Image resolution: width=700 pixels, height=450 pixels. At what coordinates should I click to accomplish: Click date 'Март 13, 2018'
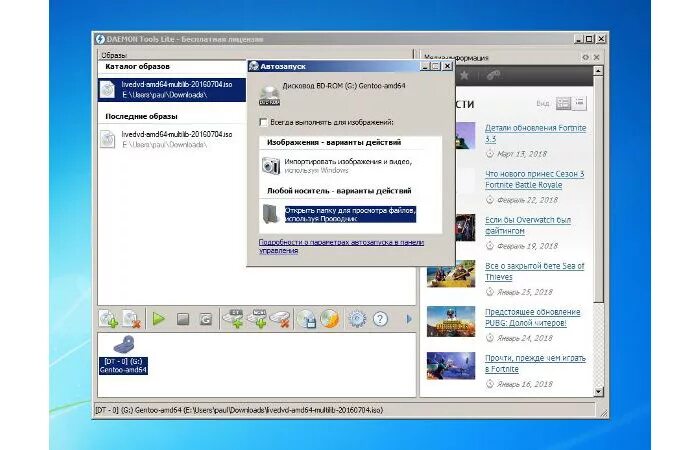click(522, 154)
